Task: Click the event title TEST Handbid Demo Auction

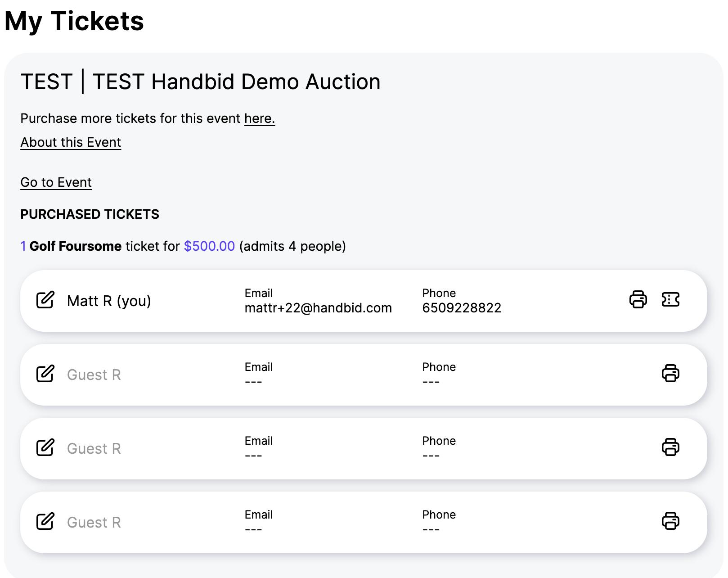Action: [200, 81]
